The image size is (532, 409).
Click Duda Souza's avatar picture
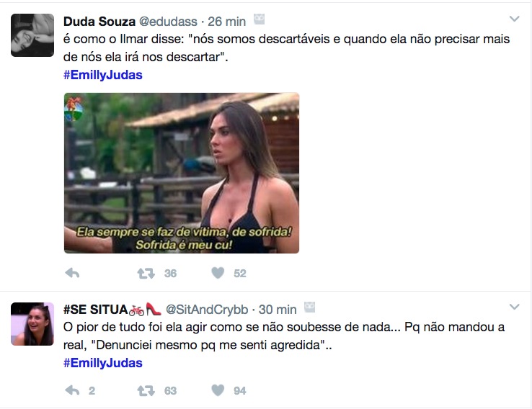coord(32,35)
